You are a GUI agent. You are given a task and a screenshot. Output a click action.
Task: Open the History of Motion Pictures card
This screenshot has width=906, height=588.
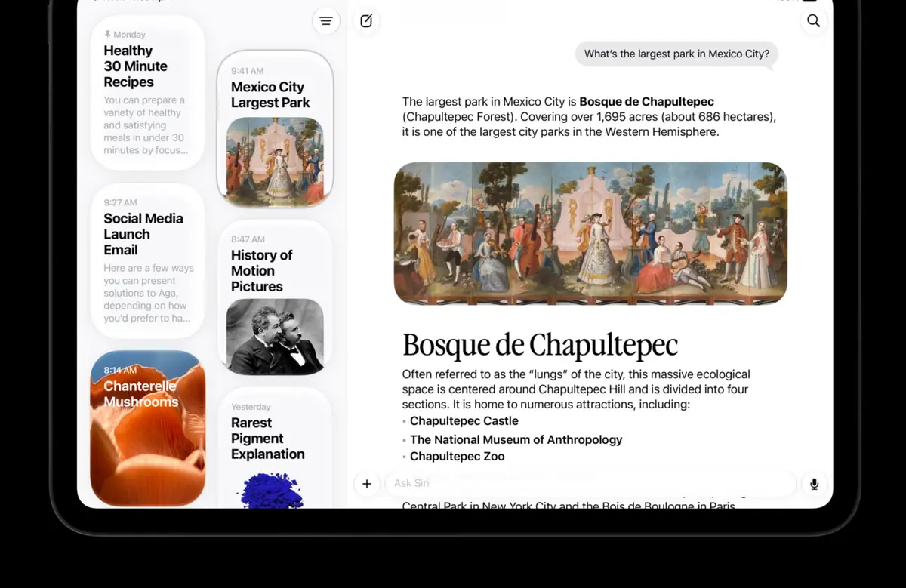pos(275,298)
